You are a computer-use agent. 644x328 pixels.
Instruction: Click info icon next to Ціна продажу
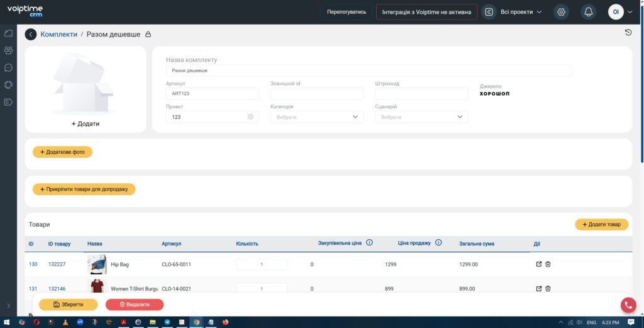(x=438, y=242)
